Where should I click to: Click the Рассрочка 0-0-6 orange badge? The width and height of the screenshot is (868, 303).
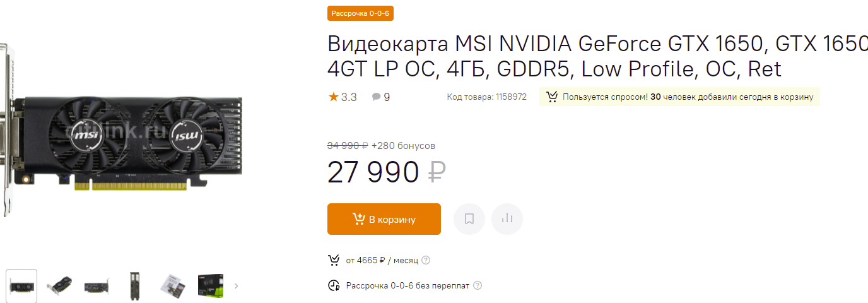(360, 13)
